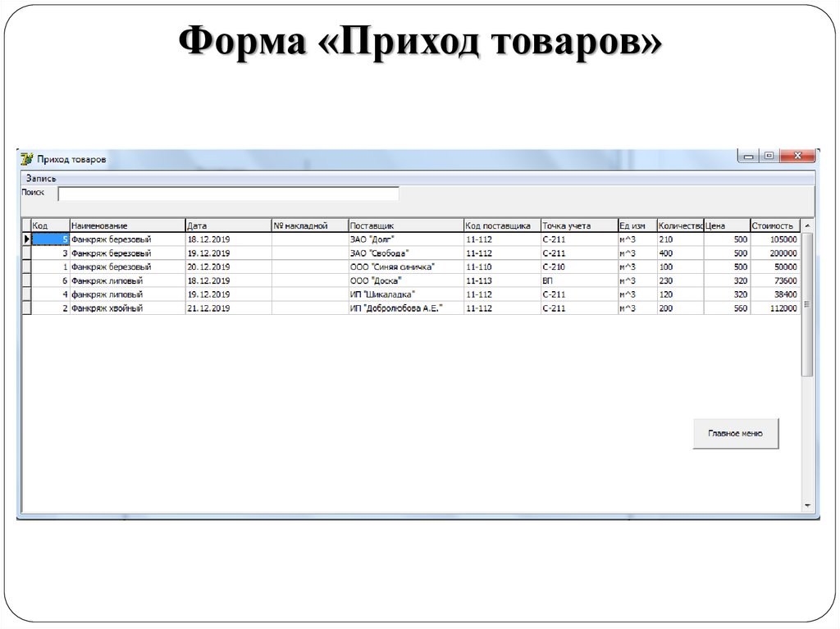Viewport: 840px width, 629px height.
Task: Click the row selector of ЗАО "Свобода" row
Action: (26, 253)
